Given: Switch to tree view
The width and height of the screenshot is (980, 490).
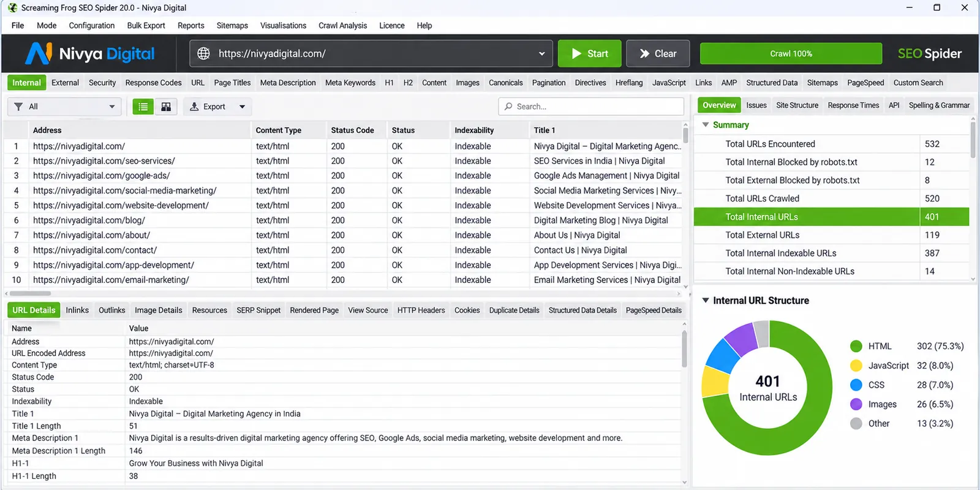Looking at the screenshot, I should pos(166,107).
